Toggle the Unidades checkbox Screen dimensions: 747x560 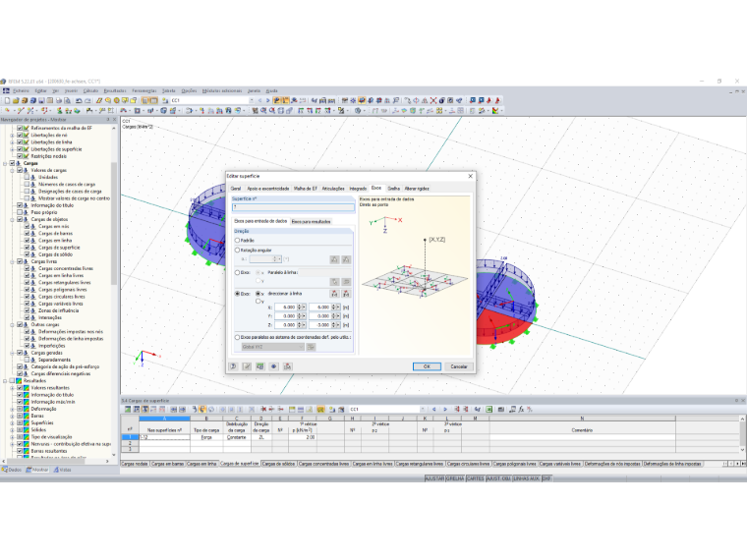[28, 177]
